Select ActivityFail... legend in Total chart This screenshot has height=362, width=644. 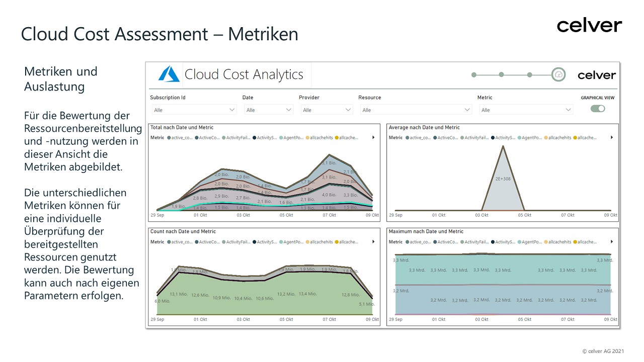[x=235, y=138]
